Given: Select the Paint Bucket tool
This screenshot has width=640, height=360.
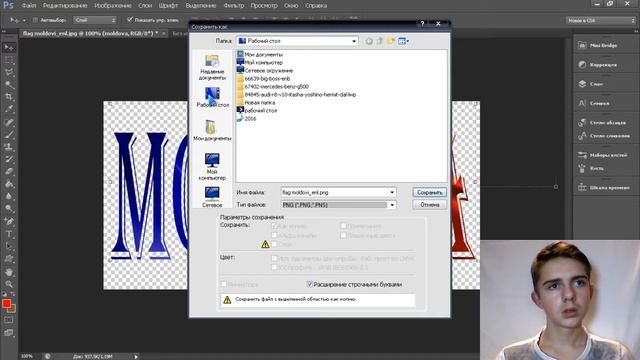Looking at the screenshot, I should click(9, 184).
